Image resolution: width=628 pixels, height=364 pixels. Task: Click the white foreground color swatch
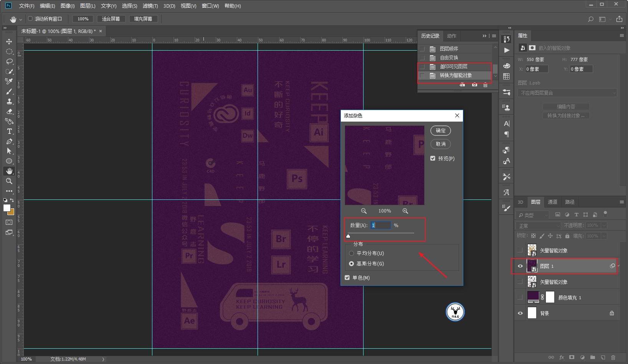pyautogui.click(x=7, y=208)
